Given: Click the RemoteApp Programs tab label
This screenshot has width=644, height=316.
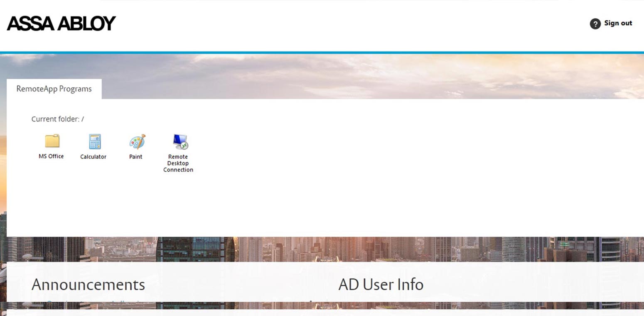Looking at the screenshot, I should click(54, 89).
